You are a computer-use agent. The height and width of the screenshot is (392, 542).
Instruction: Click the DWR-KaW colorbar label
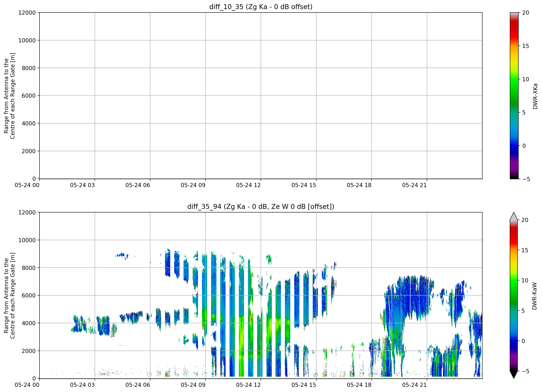tap(535, 296)
